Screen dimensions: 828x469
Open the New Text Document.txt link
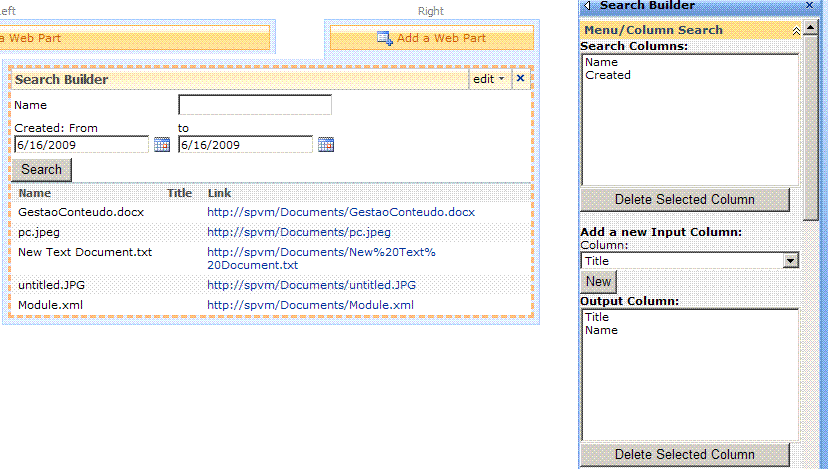321,259
